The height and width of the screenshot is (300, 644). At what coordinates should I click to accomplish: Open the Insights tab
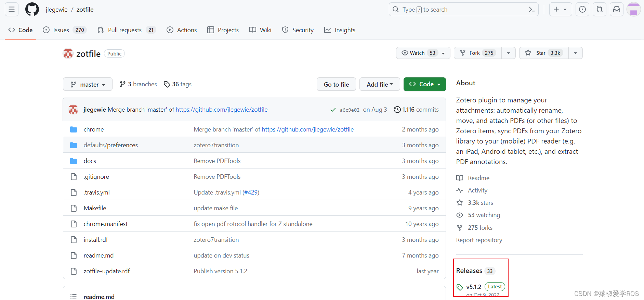point(340,30)
